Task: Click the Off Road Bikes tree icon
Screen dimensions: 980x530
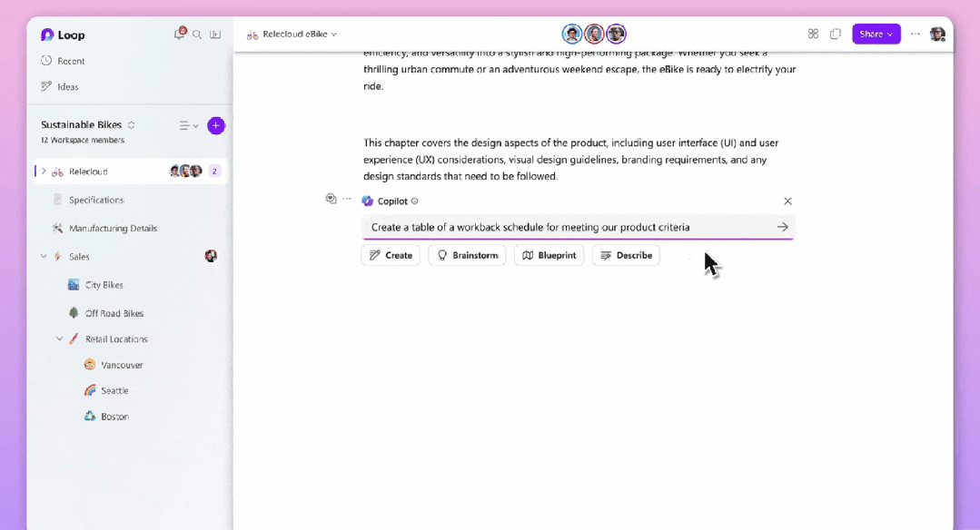Action: point(74,313)
